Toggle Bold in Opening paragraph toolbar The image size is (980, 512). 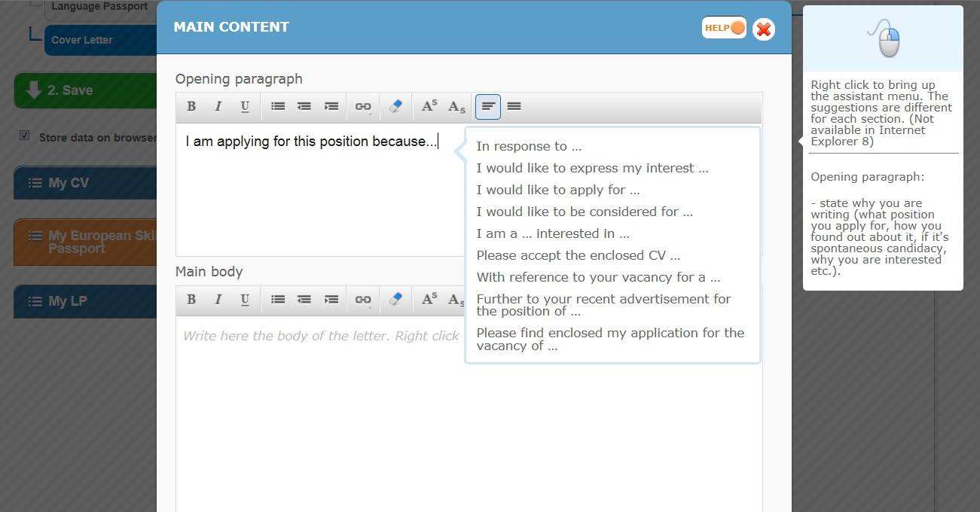pyautogui.click(x=191, y=107)
